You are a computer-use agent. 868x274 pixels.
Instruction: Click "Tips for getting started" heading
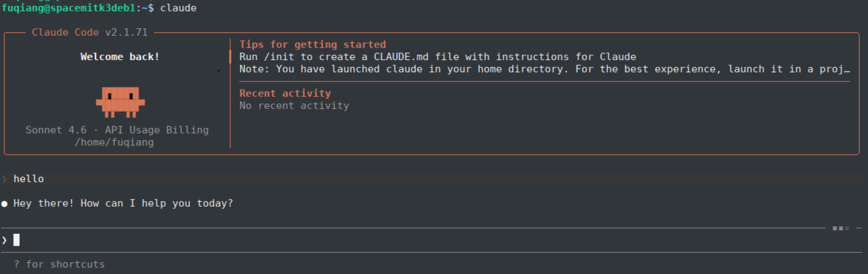point(313,44)
